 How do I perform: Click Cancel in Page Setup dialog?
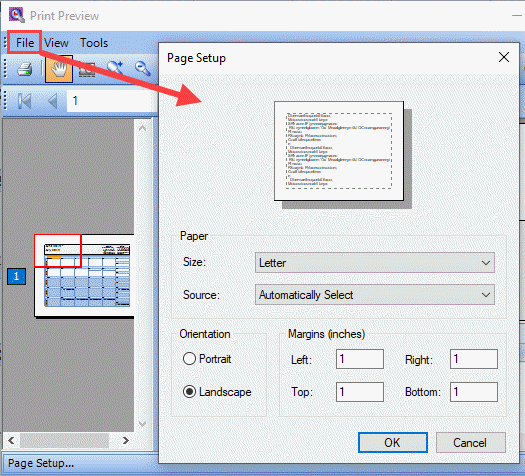pos(470,443)
